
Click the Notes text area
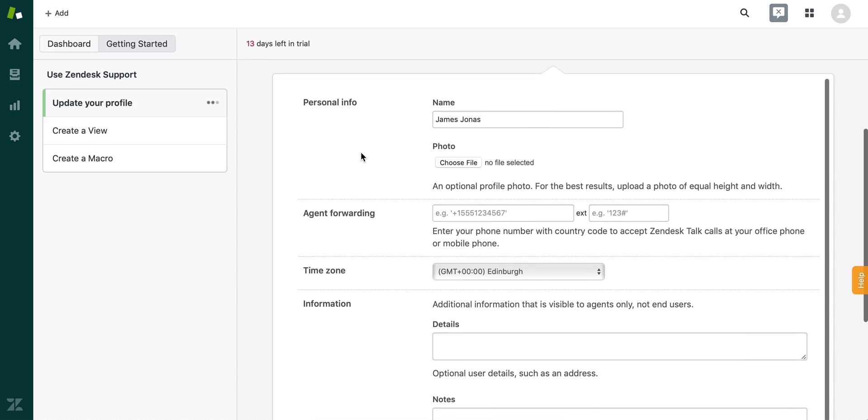click(620, 414)
